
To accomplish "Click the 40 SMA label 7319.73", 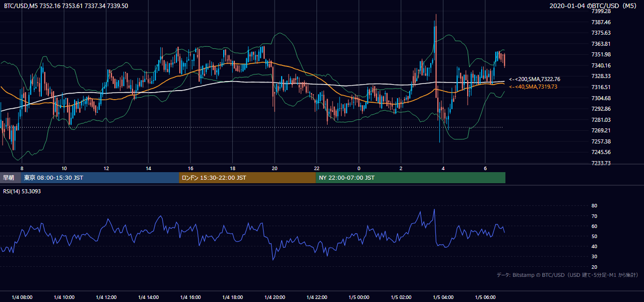I will coord(534,87).
